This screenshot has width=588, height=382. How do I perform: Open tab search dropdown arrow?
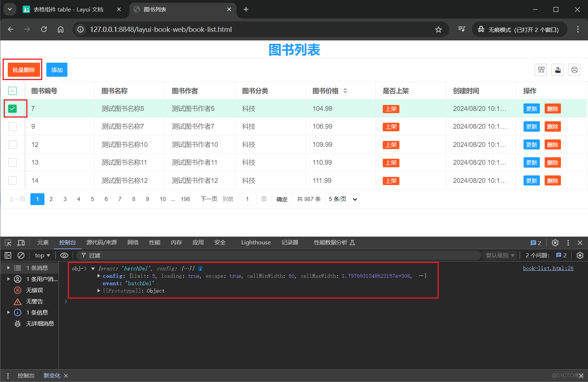point(10,9)
